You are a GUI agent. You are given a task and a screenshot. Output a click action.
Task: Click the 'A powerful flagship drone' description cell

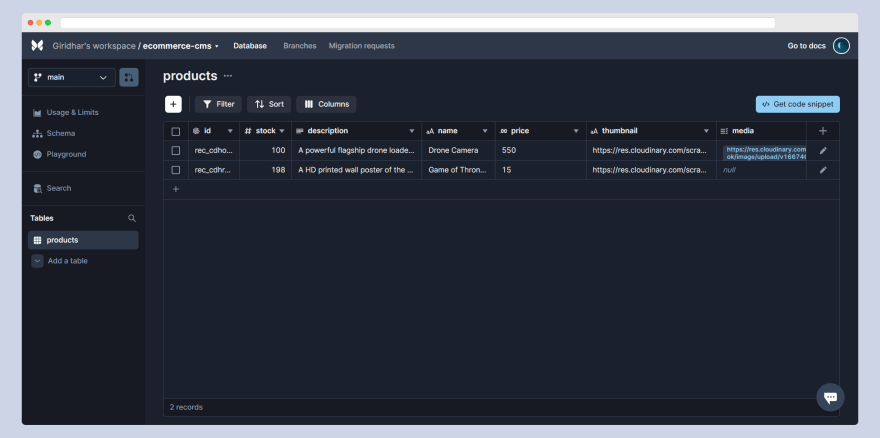pyautogui.click(x=356, y=150)
